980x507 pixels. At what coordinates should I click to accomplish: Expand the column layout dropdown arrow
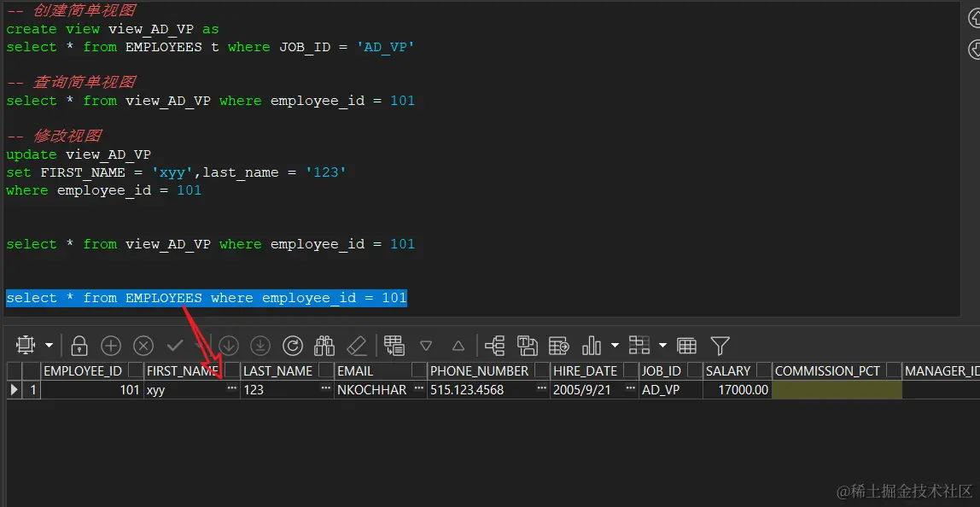click(662, 345)
